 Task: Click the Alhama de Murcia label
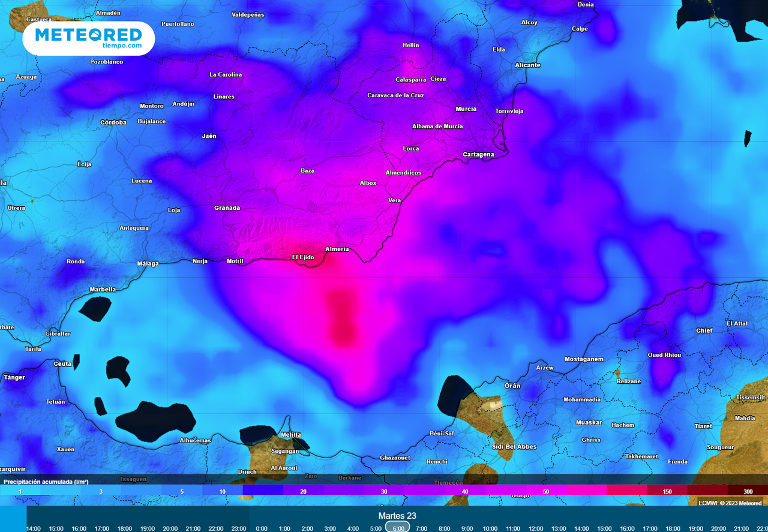coord(437,127)
